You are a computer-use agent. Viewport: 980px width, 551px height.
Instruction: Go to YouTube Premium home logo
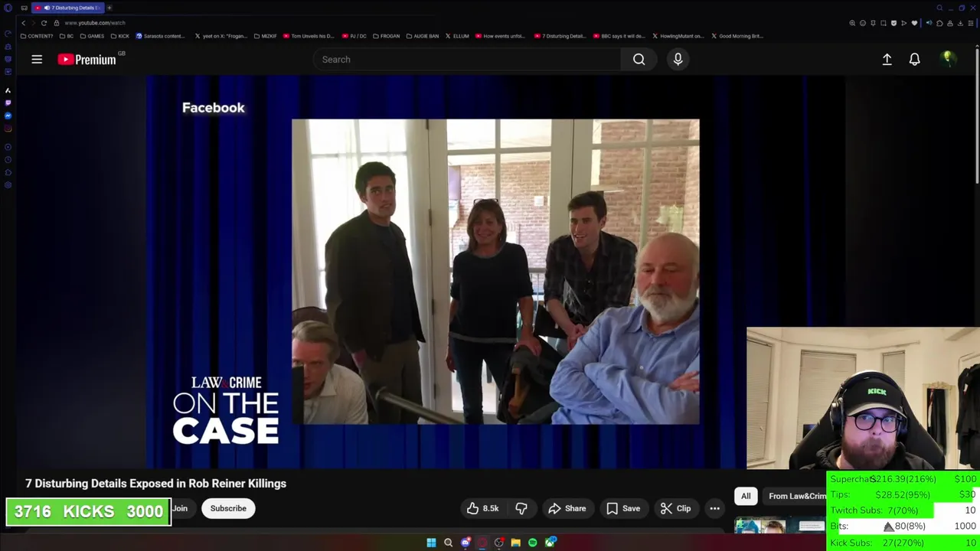[87, 59]
